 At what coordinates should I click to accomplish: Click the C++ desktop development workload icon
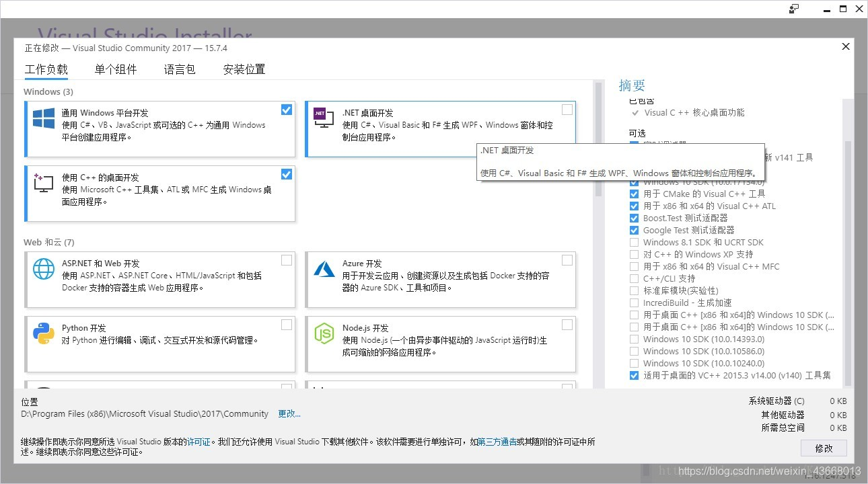pyautogui.click(x=43, y=184)
